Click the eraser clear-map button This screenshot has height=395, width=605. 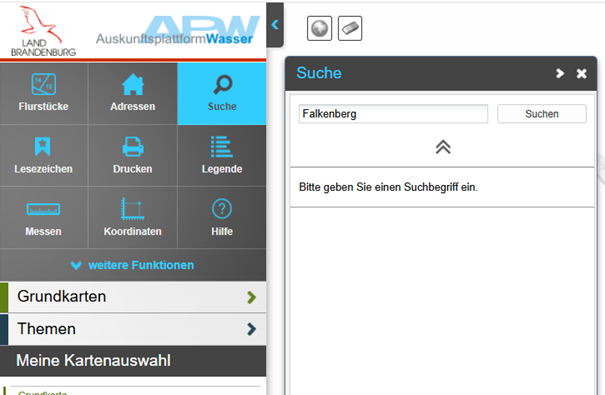coord(350,28)
